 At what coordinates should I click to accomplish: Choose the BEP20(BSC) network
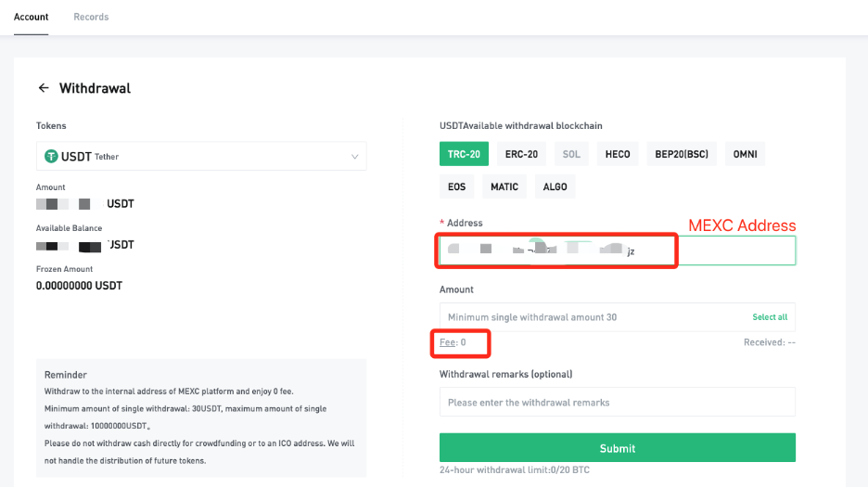(681, 154)
